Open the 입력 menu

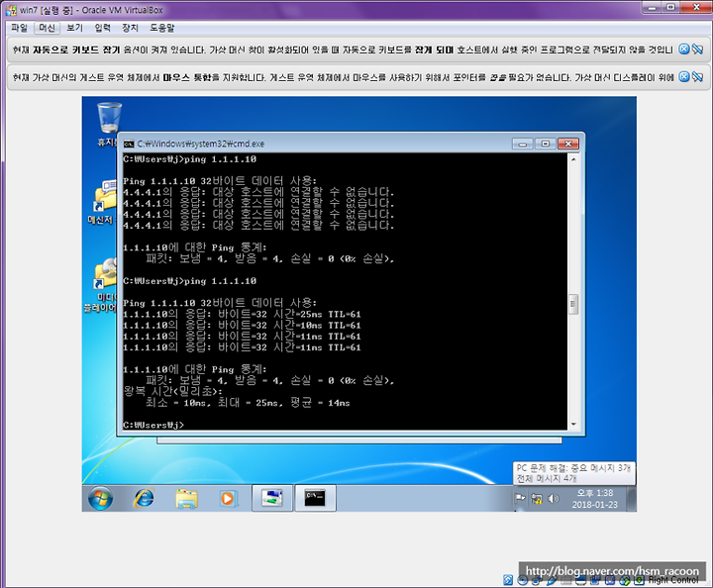coord(102,28)
